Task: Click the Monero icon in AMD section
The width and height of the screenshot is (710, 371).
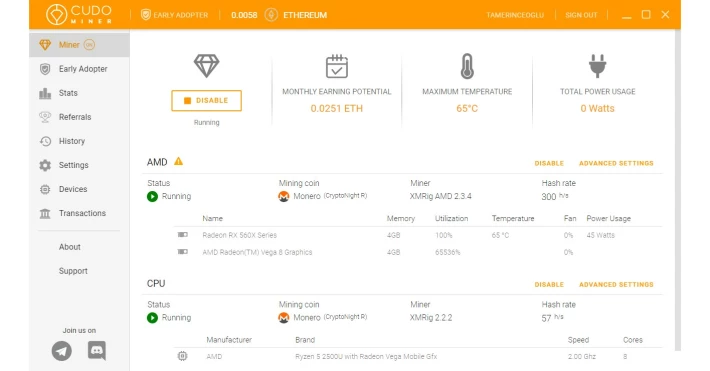Action: coord(283,197)
